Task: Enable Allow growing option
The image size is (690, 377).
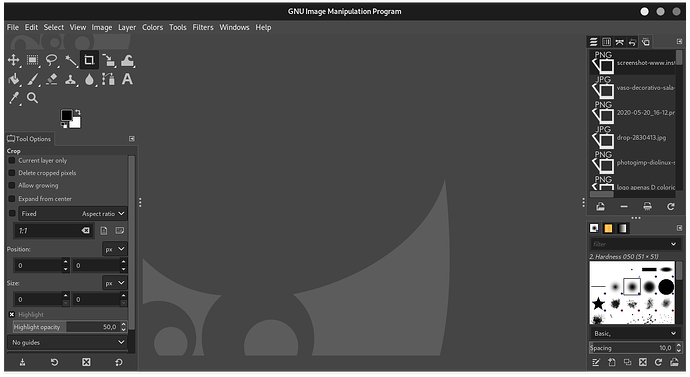Action: click(12, 186)
